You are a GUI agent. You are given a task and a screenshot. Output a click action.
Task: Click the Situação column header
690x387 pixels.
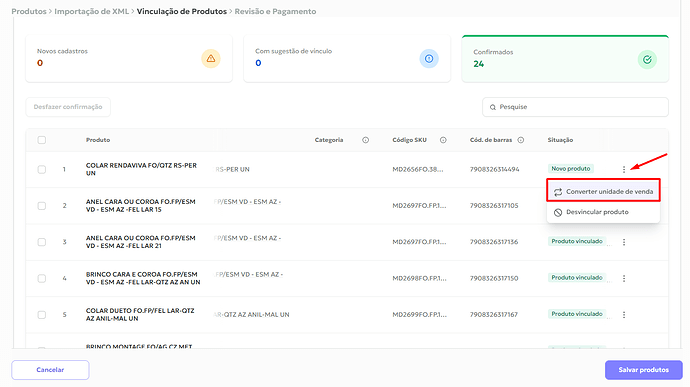(560, 140)
